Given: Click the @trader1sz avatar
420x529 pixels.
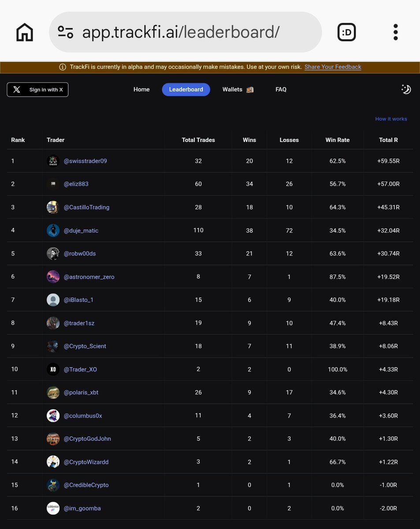Looking at the screenshot, I should click(53, 323).
